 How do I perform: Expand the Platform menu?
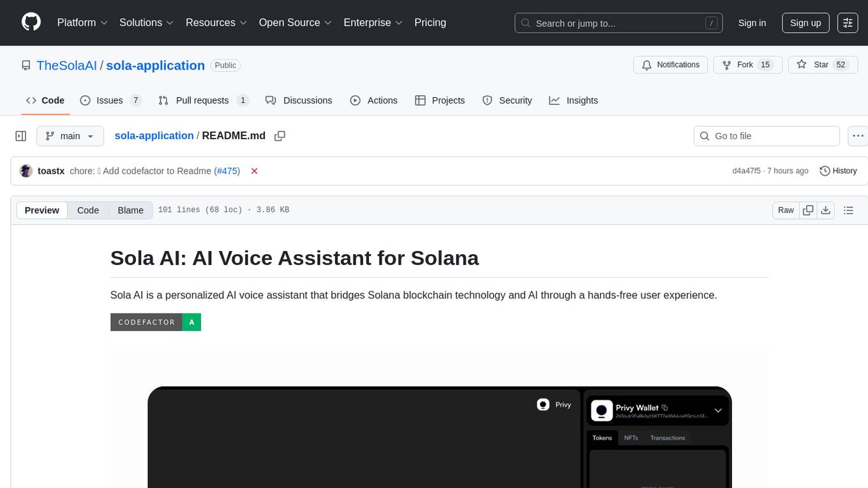point(82,22)
